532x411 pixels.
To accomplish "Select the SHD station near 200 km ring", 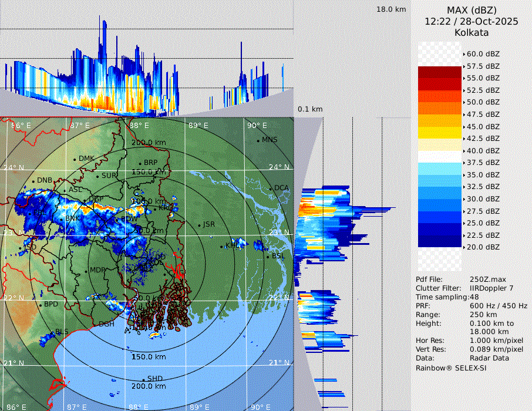I will click(144, 379).
